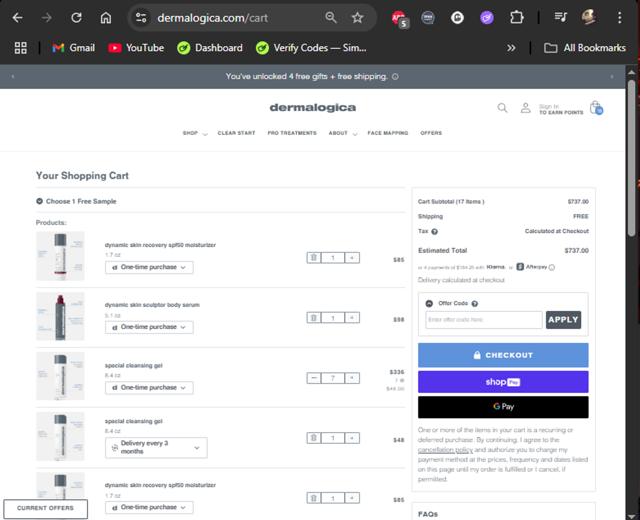The height and width of the screenshot is (520, 640).
Task: Open the YouTube bookmark
Action: (136, 48)
